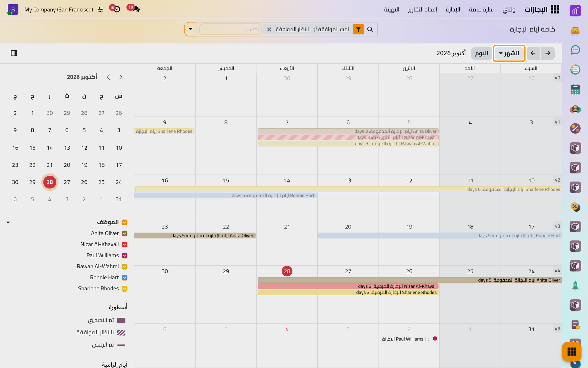Click the mini calendar left chevron
The image size is (588, 368).
[x=109, y=77]
